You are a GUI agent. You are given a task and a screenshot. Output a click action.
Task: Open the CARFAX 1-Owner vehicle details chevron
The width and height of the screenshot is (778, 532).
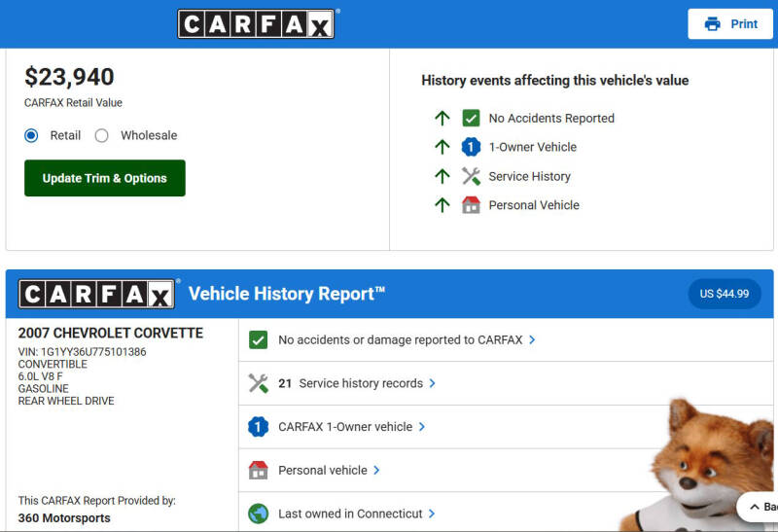pyautogui.click(x=422, y=427)
